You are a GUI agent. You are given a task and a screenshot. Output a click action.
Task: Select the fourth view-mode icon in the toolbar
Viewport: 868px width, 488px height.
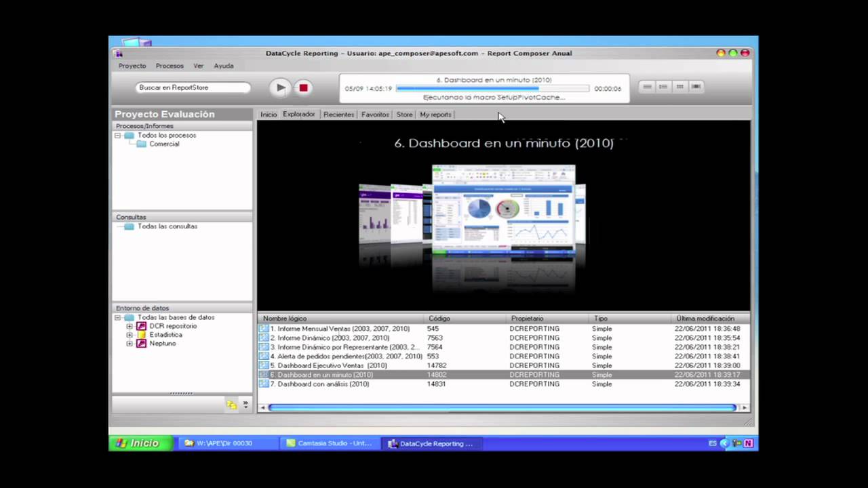[696, 87]
